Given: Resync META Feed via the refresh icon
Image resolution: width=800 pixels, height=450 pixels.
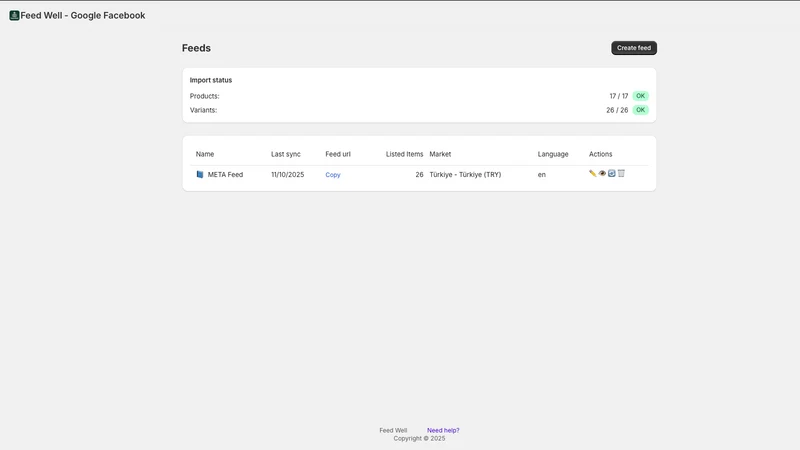Looking at the screenshot, I should (x=611, y=173).
